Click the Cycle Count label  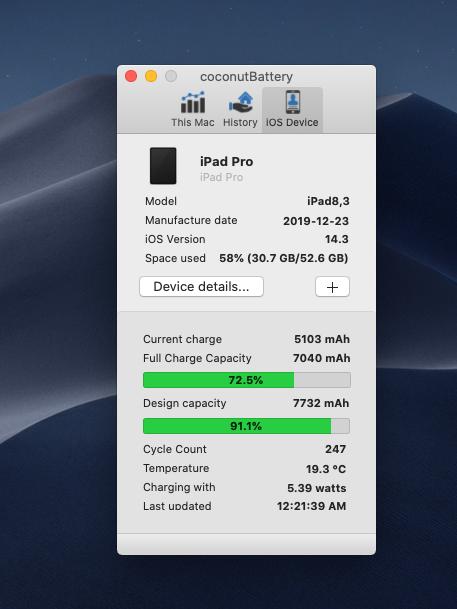point(175,449)
